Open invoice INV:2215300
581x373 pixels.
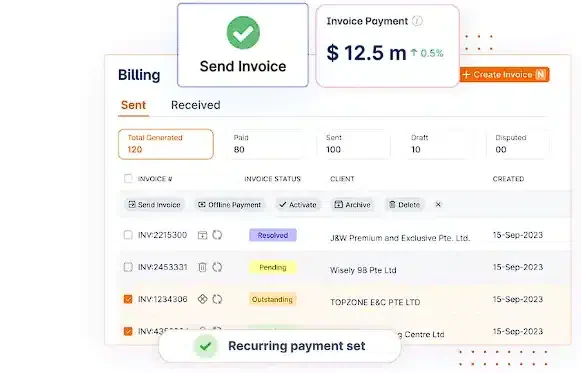162,235
